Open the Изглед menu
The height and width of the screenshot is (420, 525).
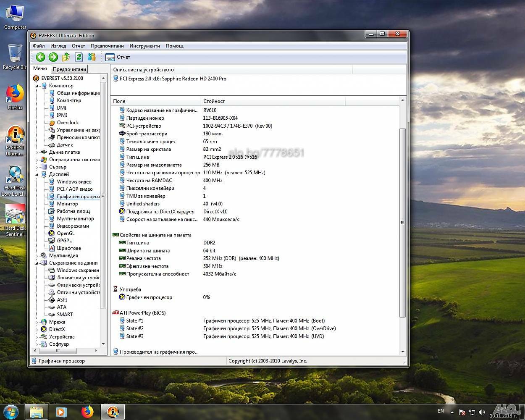[58, 46]
